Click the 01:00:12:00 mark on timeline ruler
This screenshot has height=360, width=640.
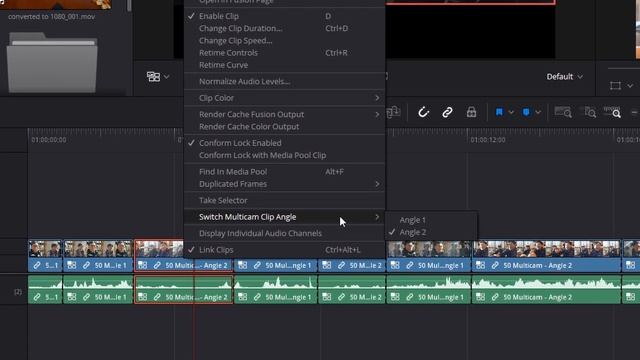(x=488, y=140)
